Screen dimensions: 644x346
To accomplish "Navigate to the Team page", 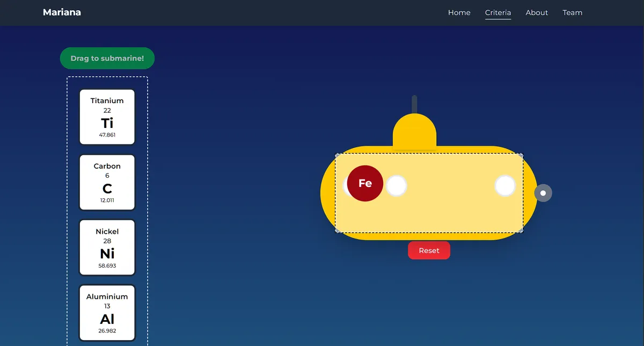I will (572, 12).
